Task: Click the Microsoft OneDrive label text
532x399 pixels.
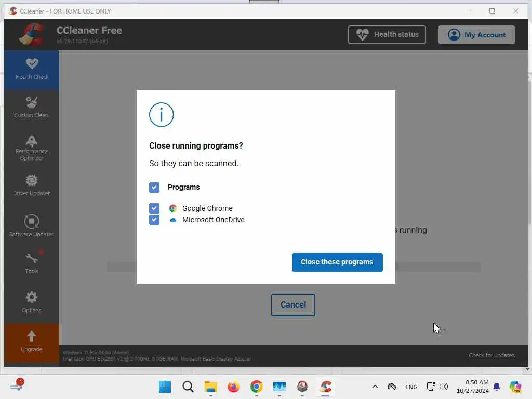Action: [213, 220]
